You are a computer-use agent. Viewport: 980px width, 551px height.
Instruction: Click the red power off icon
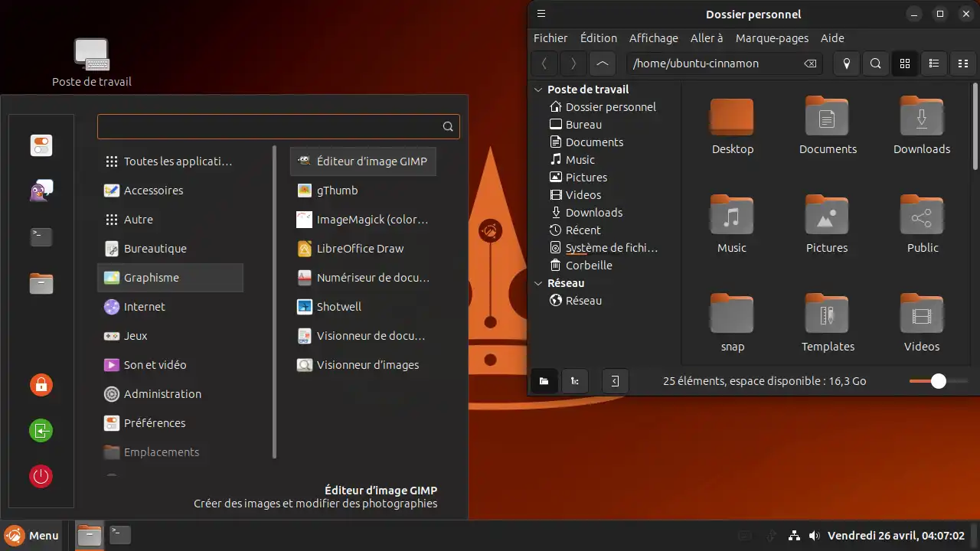click(41, 476)
